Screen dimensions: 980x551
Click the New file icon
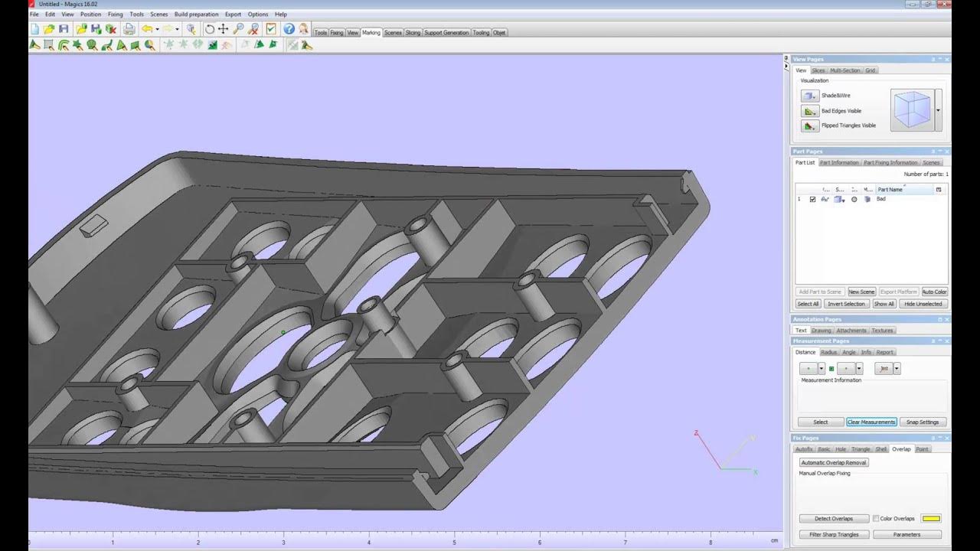34,29
